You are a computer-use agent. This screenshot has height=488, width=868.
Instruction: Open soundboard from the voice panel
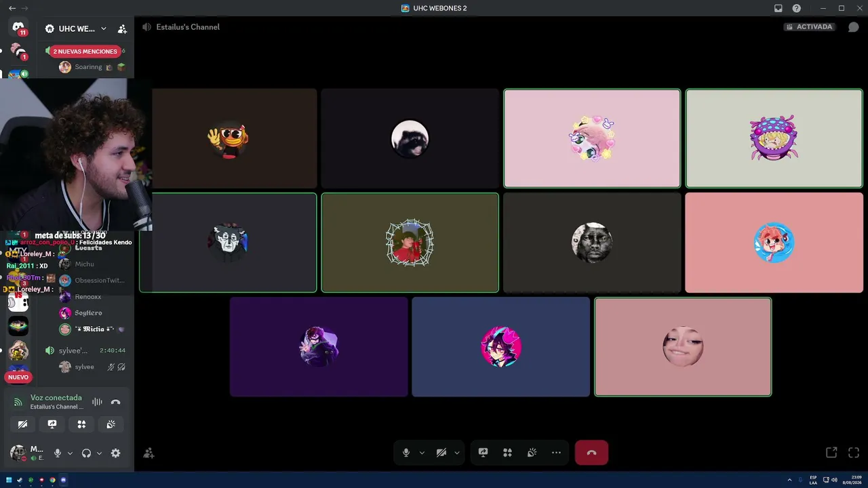point(111,424)
